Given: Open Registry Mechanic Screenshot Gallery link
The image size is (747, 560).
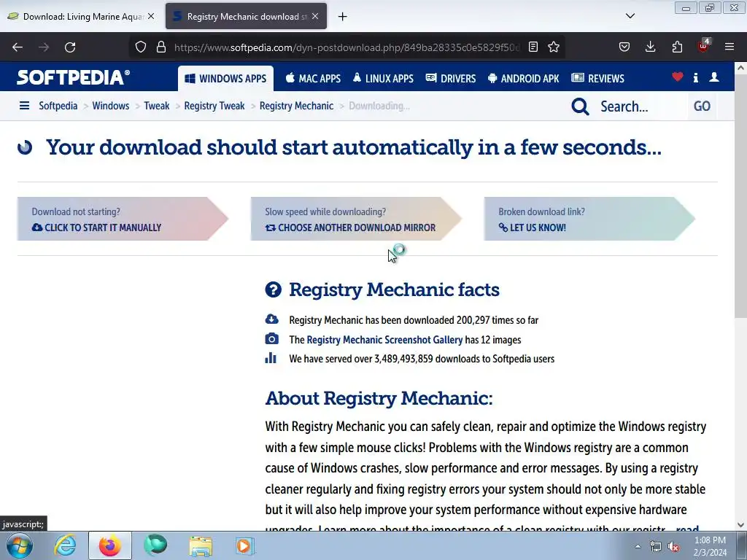Looking at the screenshot, I should click(384, 340).
